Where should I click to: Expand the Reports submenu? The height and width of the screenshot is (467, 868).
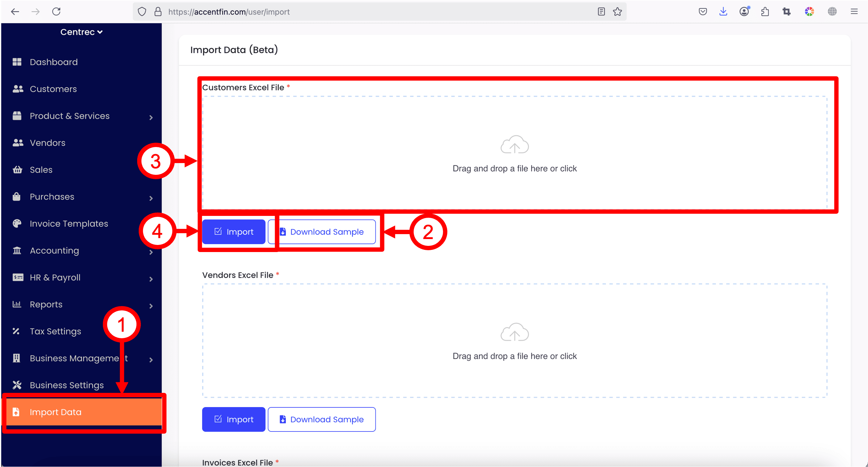pos(151,306)
